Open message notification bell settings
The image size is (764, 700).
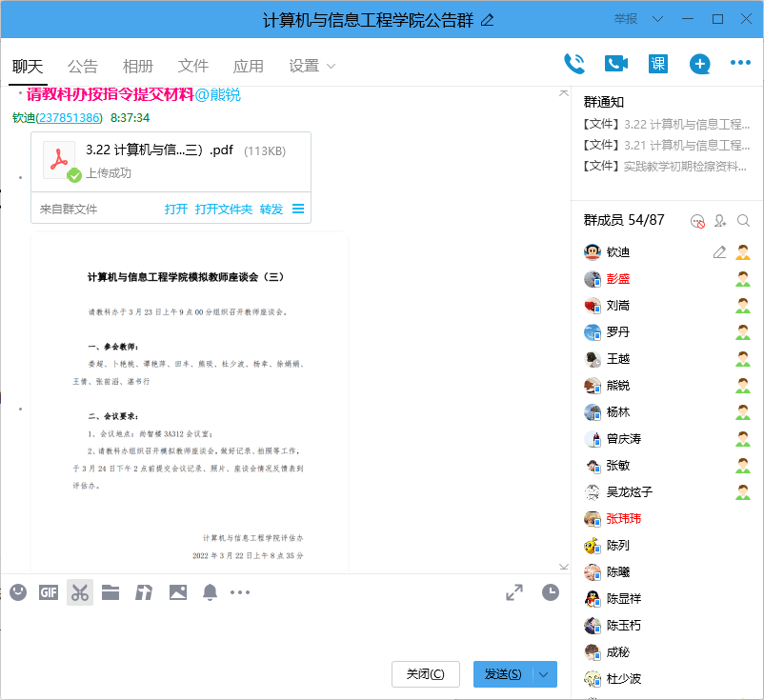click(x=210, y=591)
